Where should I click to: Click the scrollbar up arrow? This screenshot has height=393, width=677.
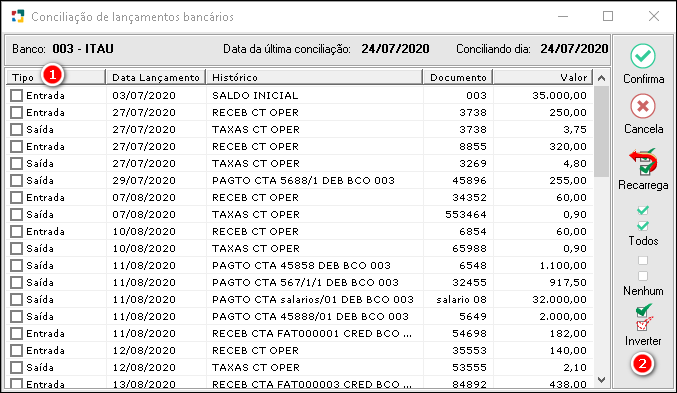(601, 78)
